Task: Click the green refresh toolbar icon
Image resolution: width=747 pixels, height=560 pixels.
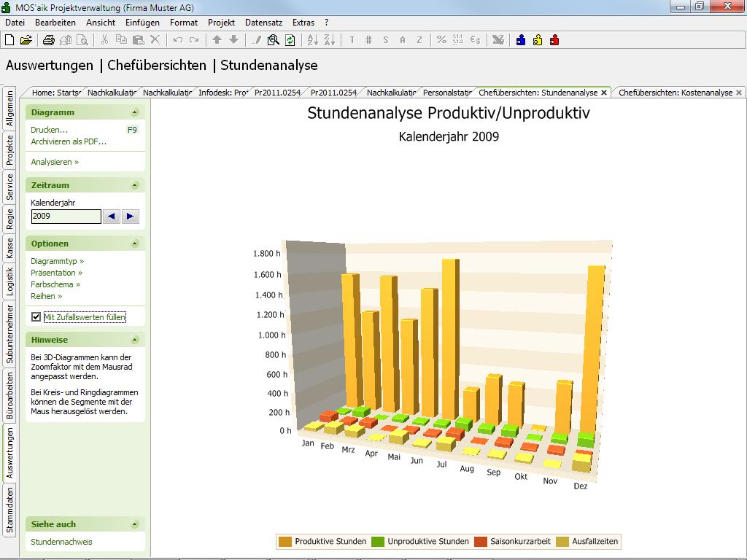Action: click(290, 40)
